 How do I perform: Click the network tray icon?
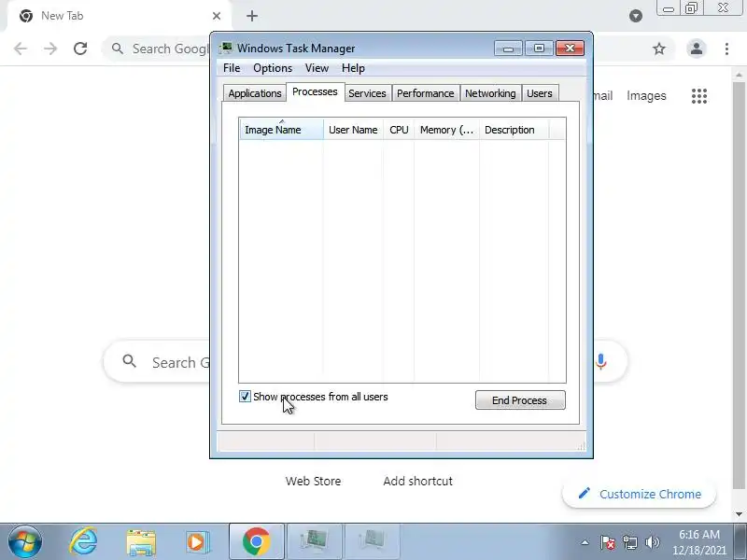(629, 542)
